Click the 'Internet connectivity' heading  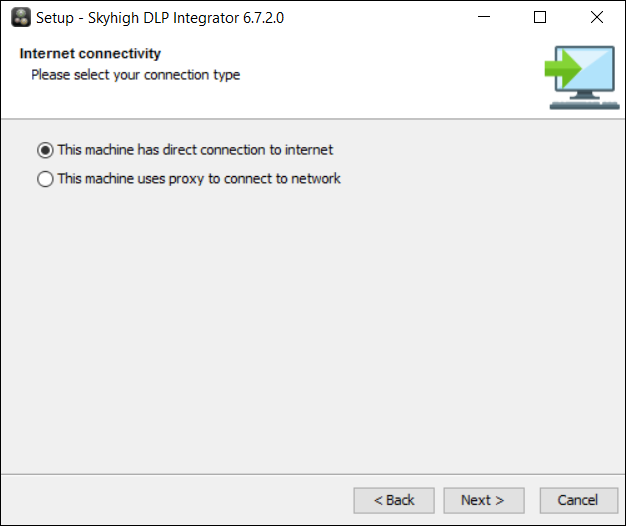[x=90, y=54]
